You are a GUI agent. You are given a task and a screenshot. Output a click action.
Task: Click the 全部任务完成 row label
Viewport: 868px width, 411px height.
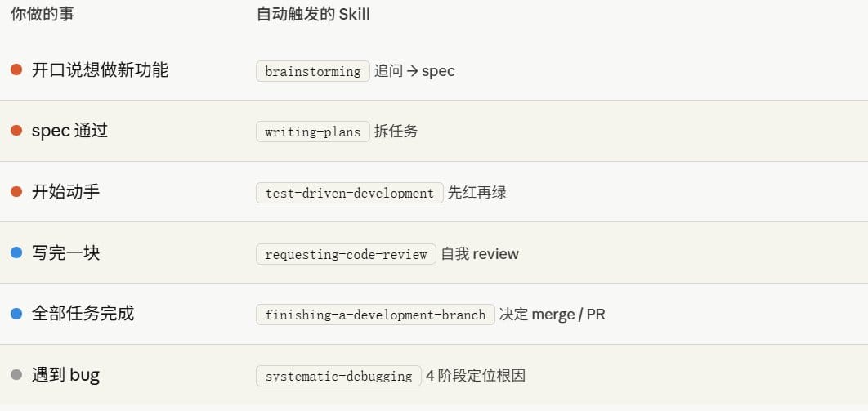pyautogui.click(x=83, y=314)
